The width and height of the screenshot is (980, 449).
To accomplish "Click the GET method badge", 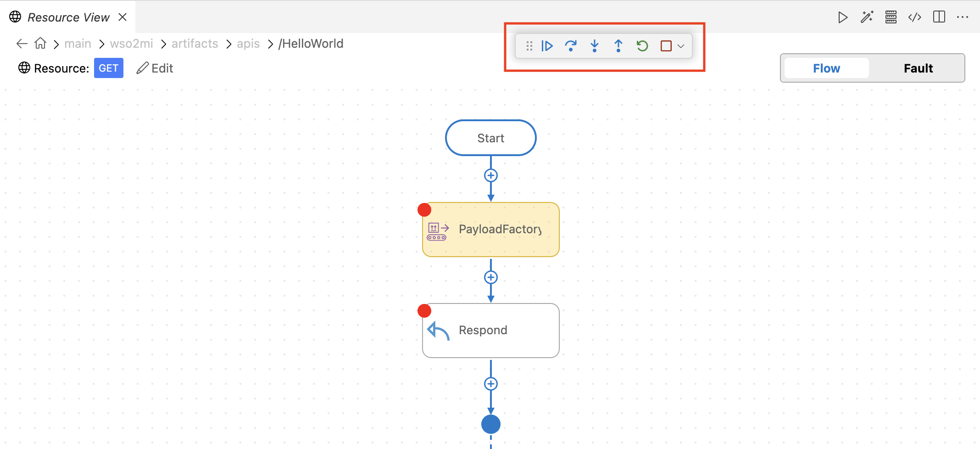I will tap(109, 68).
